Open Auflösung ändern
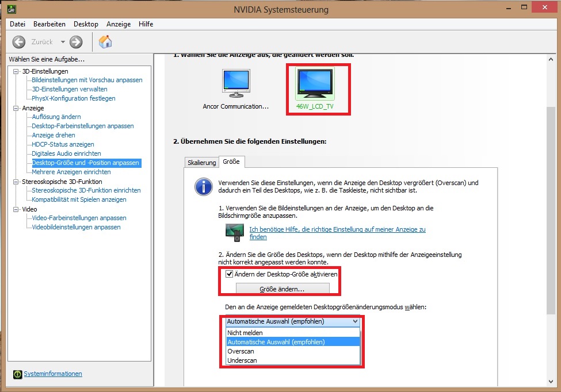 coord(56,117)
